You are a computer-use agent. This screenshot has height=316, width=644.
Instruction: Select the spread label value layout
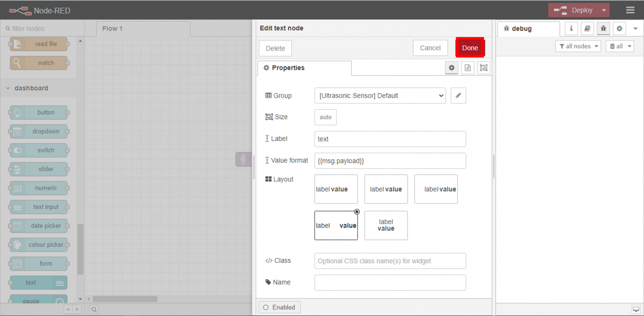[336, 225]
